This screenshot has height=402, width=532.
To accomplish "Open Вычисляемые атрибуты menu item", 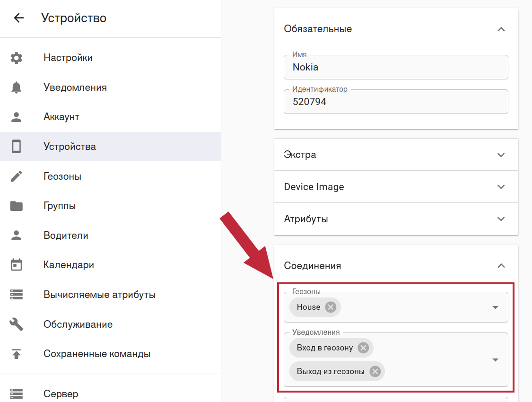I will coord(99,295).
